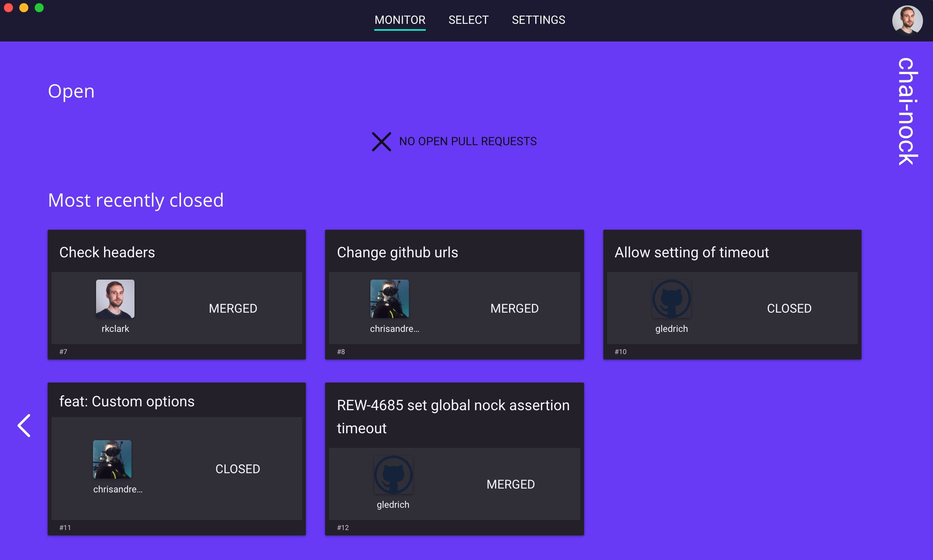Screen dimensions: 933x560
Task: Click the #12 pull request number
Action: click(343, 528)
